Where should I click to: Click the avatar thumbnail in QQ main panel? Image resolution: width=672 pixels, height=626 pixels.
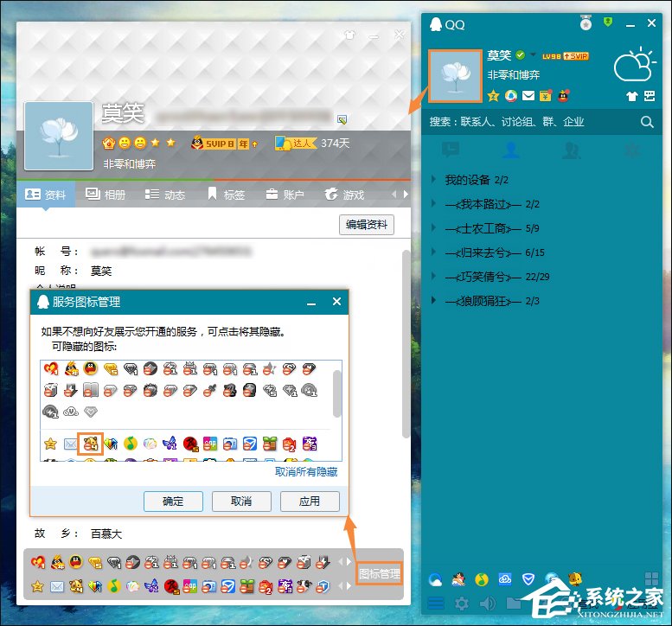455,76
